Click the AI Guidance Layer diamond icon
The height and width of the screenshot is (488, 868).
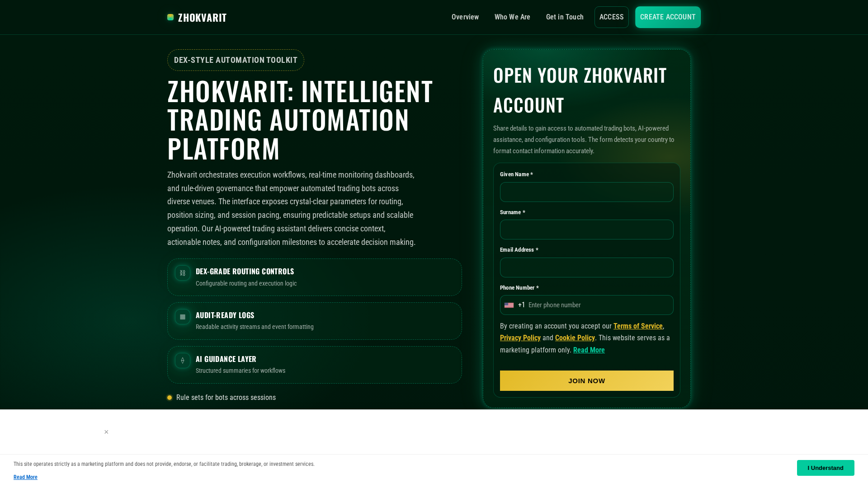click(183, 361)
